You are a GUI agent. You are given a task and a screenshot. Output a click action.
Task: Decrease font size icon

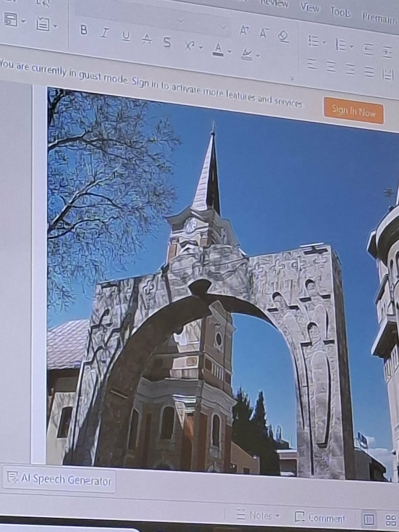tap(264, 33)
